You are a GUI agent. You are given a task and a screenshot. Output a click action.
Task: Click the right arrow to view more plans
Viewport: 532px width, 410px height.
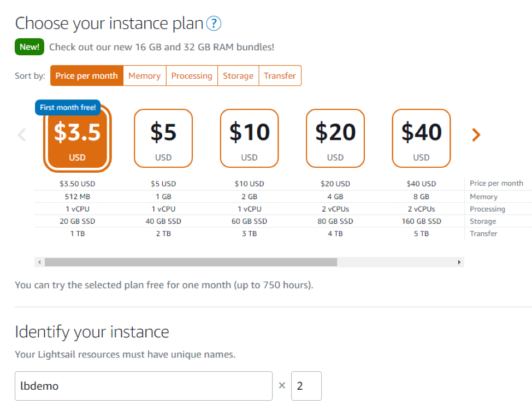pyautogui.click(x=476, y=134)
